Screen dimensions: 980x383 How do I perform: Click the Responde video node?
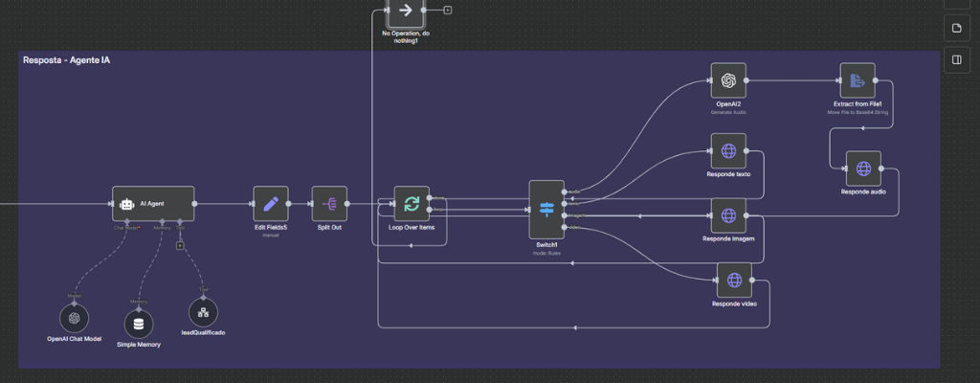click(734, 280)
